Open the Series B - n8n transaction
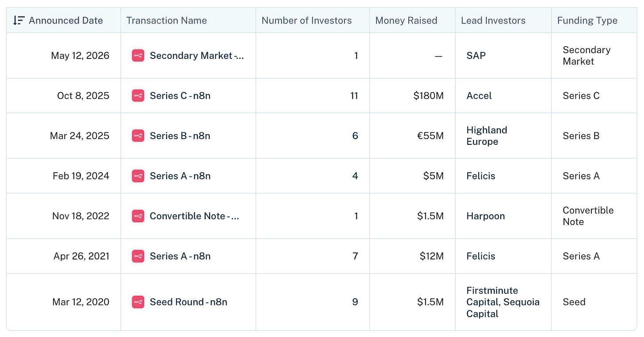Image resolution: width=644 pixels, height=337 pixels. point(180,136)
